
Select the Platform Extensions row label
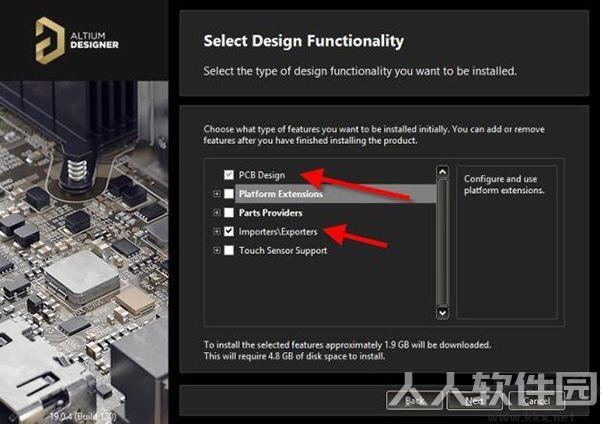click(281, 194)
